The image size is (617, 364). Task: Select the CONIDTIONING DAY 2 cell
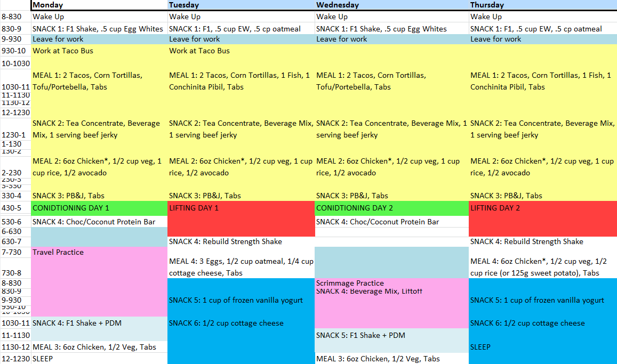coord(391,208)
